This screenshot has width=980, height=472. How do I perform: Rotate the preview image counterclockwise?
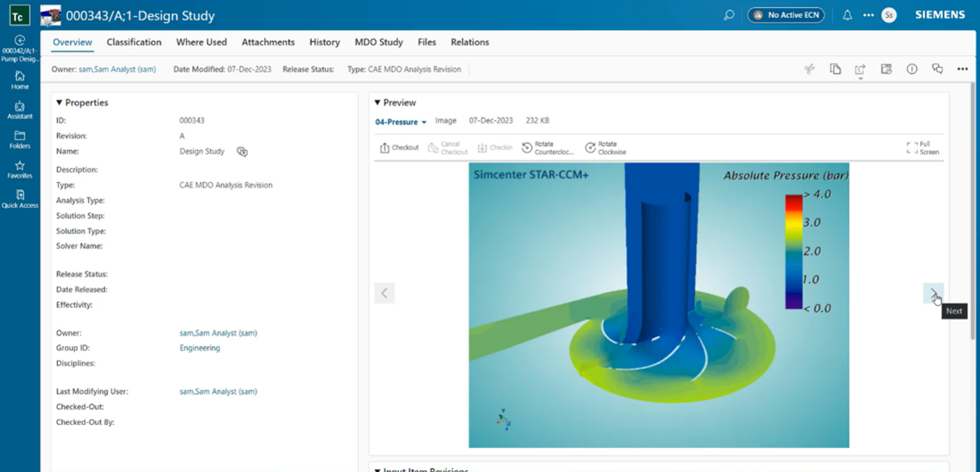point(550,147)
